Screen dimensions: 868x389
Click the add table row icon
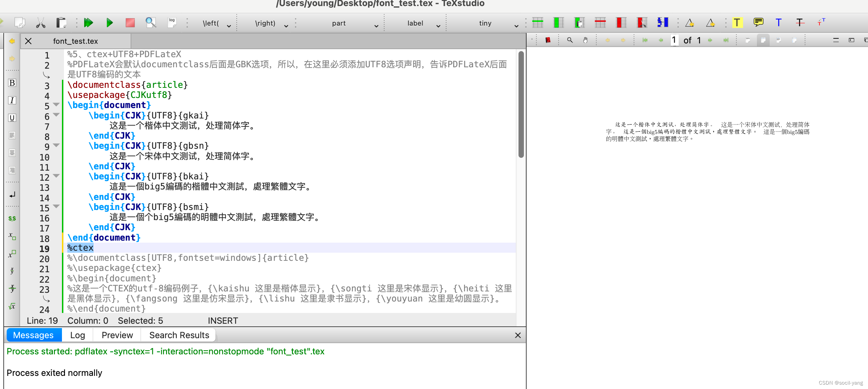(x=537, y=23)
